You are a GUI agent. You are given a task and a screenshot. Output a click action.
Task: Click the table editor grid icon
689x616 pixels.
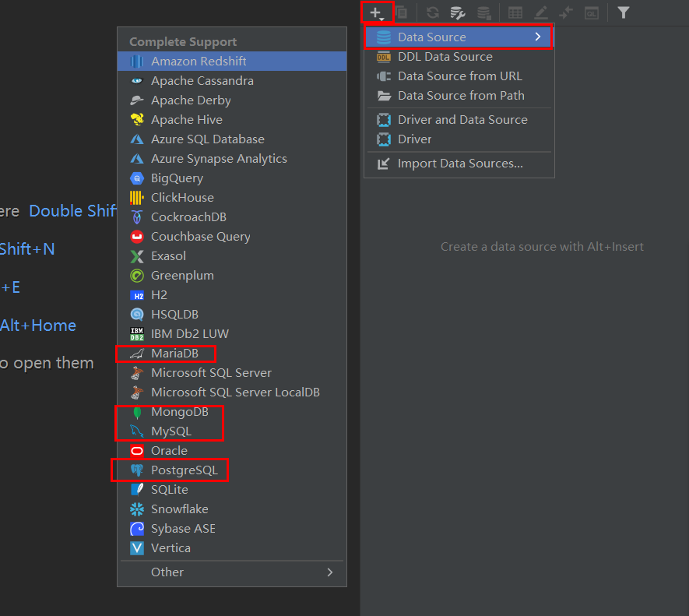coord(515,13)
